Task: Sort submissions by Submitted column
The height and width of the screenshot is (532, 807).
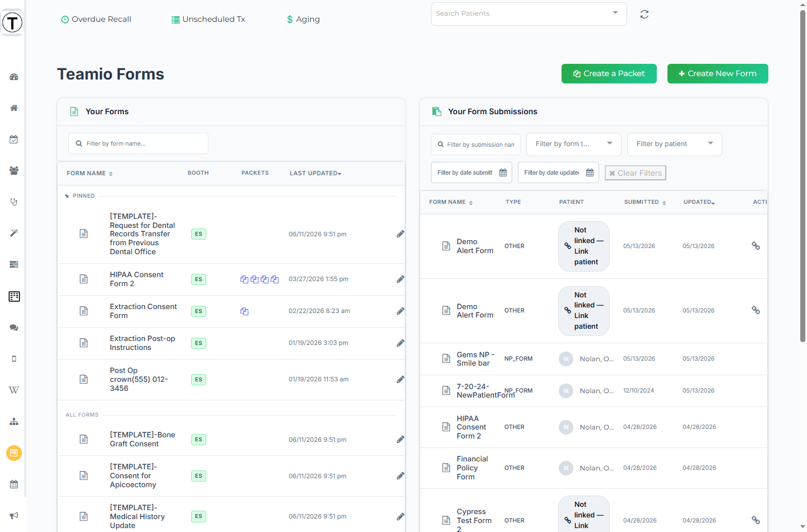Action: coord(645,202)
